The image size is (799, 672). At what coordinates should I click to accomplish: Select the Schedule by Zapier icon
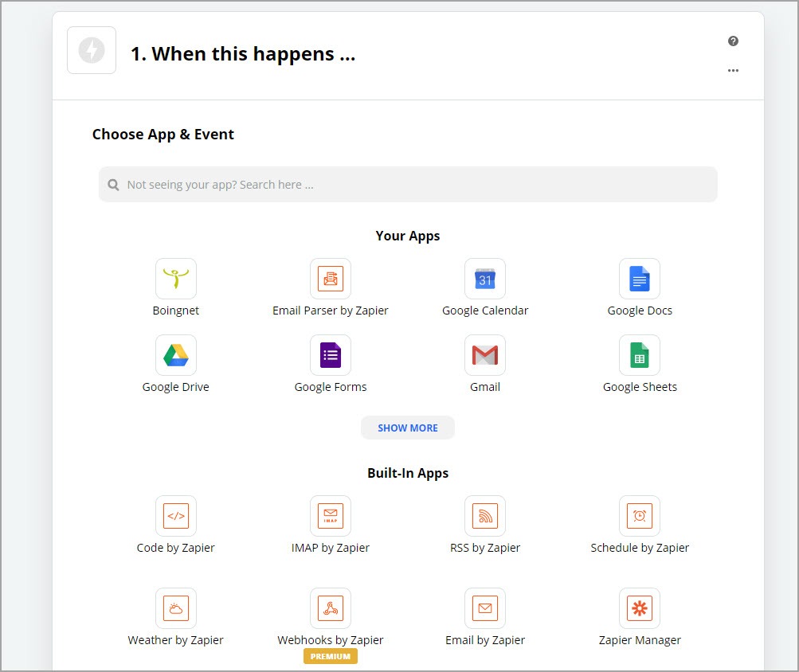(x=640, y=516)
